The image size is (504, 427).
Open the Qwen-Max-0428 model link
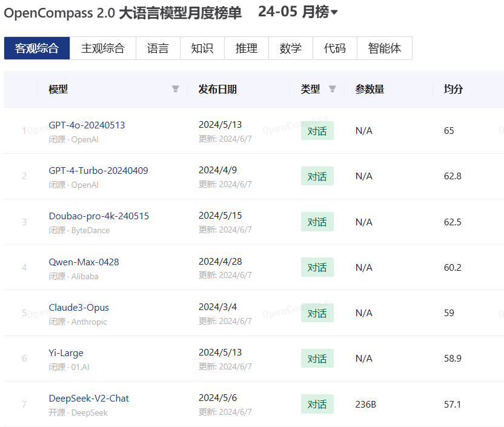coord(84,262)
